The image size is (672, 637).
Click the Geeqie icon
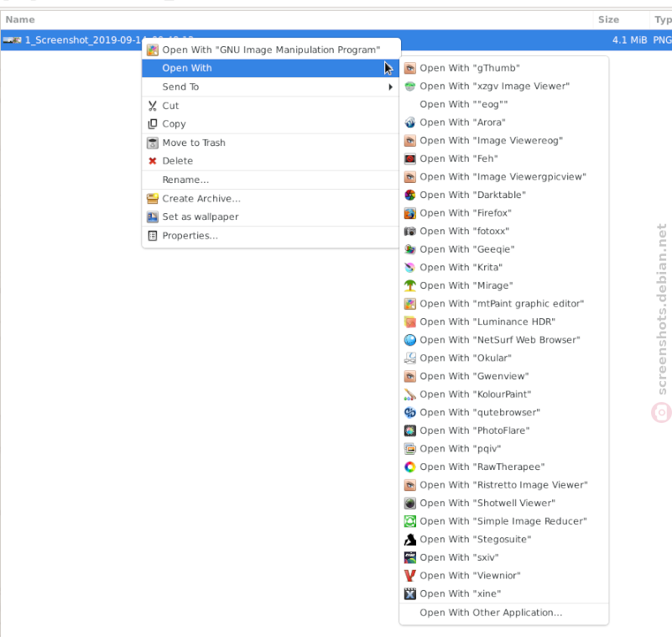coord(409,249)
